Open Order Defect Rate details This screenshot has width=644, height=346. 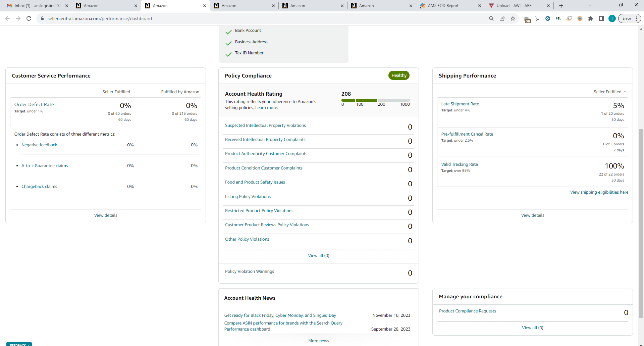tap(34, 105)
